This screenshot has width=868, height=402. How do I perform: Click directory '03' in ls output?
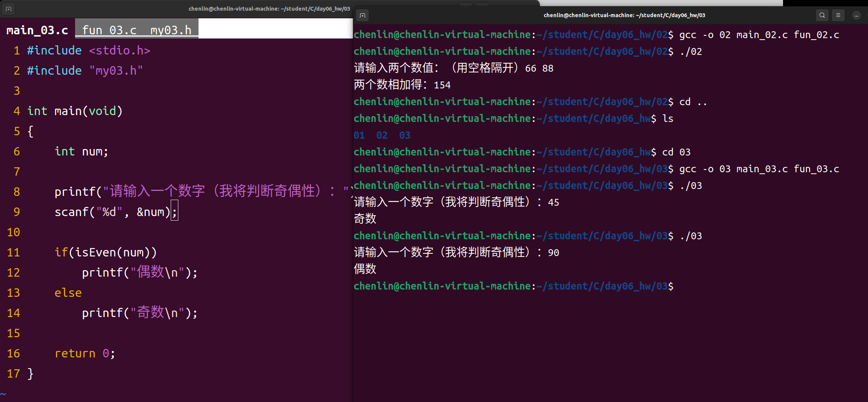405,135
